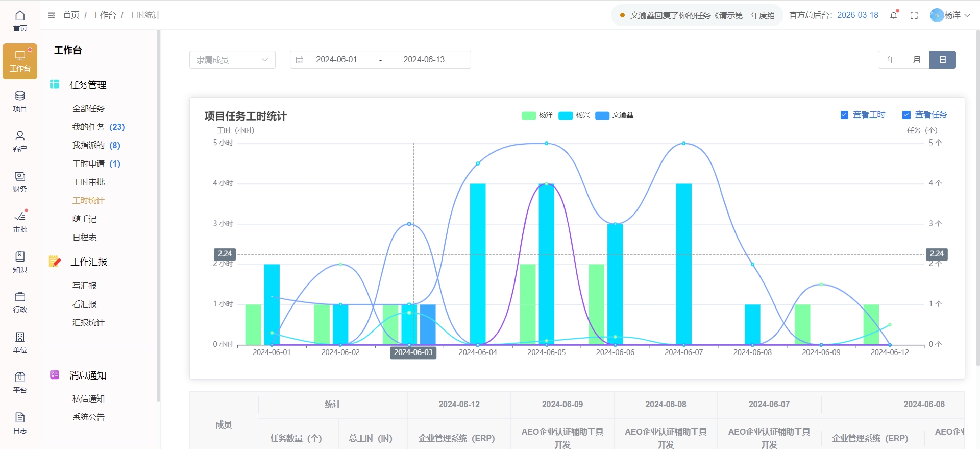Click the 首页 breadcrumb link

[x=71, y=15]
